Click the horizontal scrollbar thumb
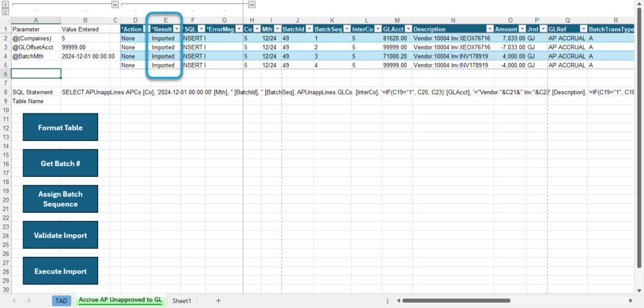 (x=457, y=300)
